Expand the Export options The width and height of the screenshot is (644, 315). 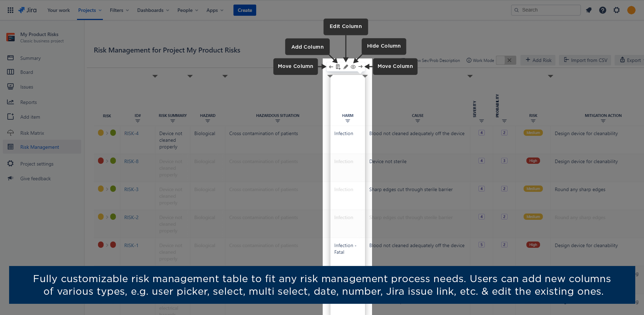[x=630, y=60]
